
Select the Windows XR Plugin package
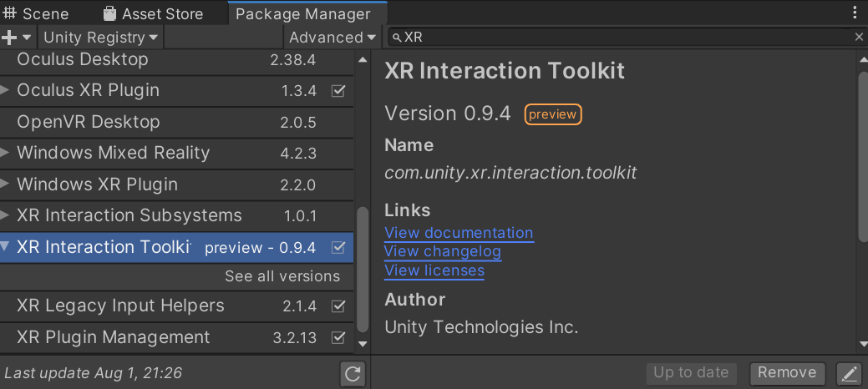176,184
